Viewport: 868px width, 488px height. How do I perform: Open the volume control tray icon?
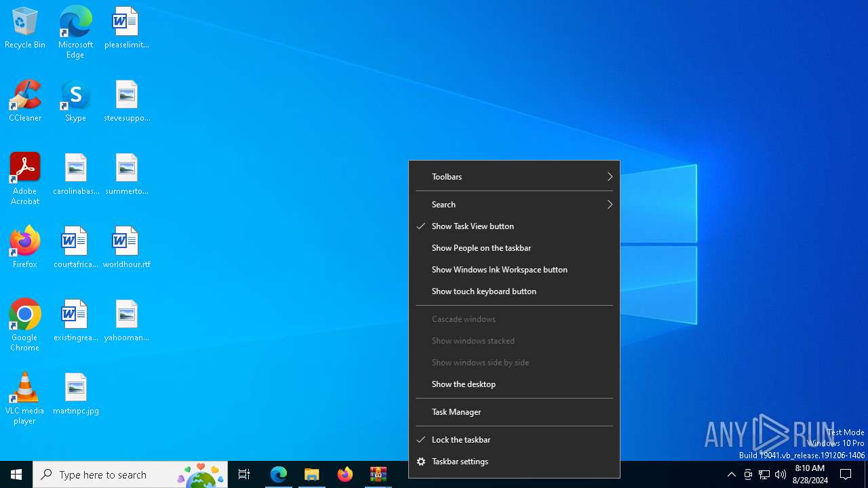tap(781, 474)
